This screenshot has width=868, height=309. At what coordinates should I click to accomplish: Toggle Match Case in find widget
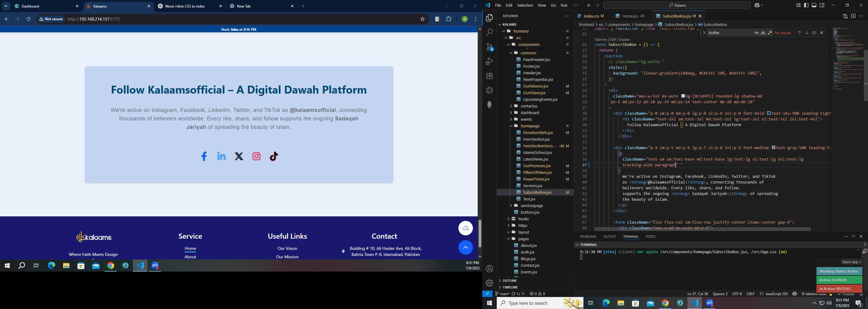click(756, 33)
